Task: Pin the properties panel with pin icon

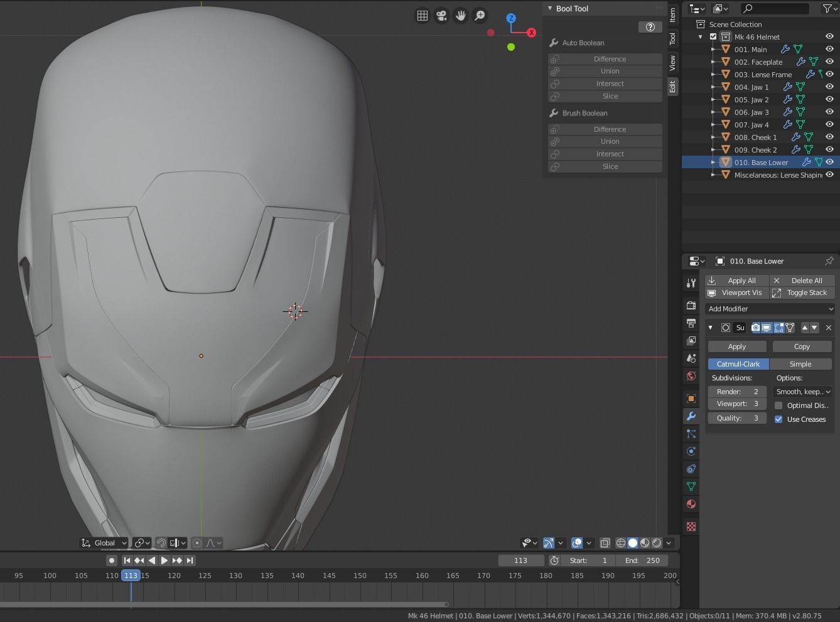Action: (x=829, y=261)
